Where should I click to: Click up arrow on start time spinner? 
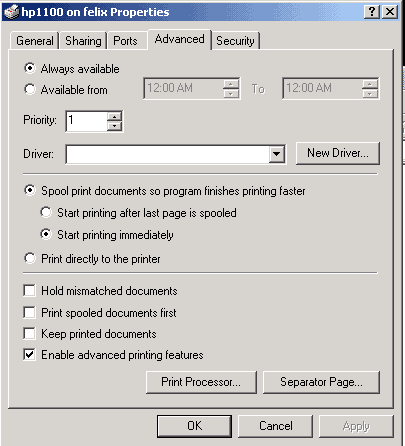(231, 84)
